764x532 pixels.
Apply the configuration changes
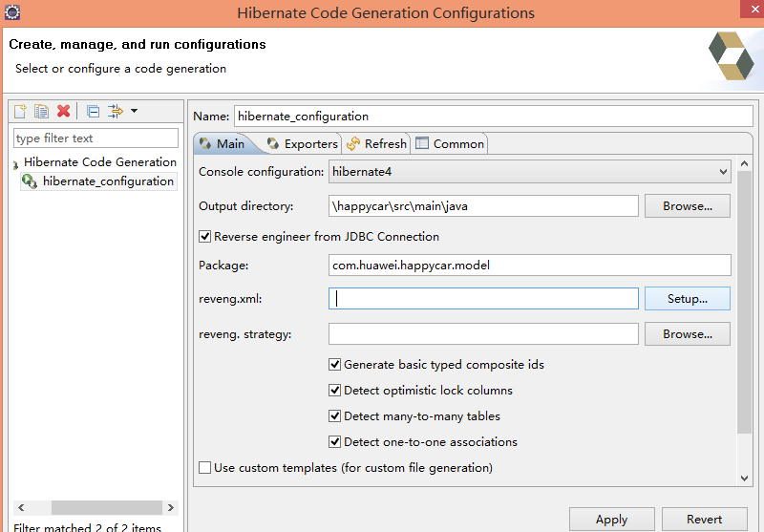(x=611, y=520)
